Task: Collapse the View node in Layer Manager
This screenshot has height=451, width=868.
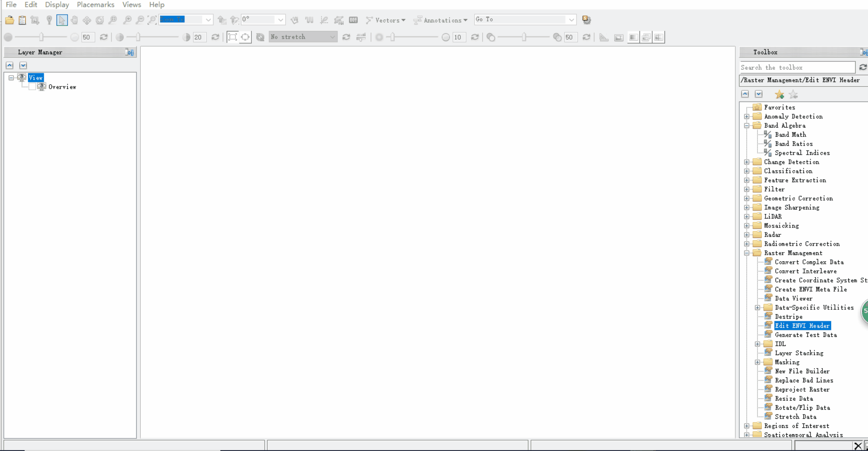Action: tap(11, 78)
